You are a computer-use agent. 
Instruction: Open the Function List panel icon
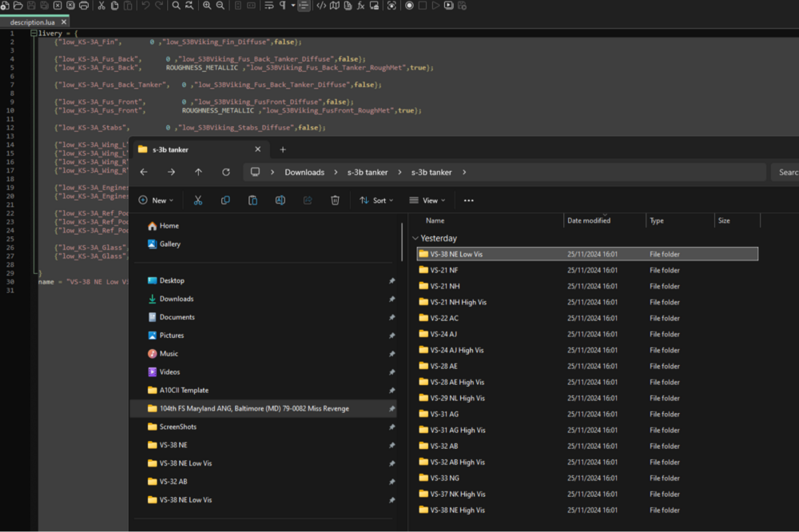pyautogui.click(x=361, y=6)
